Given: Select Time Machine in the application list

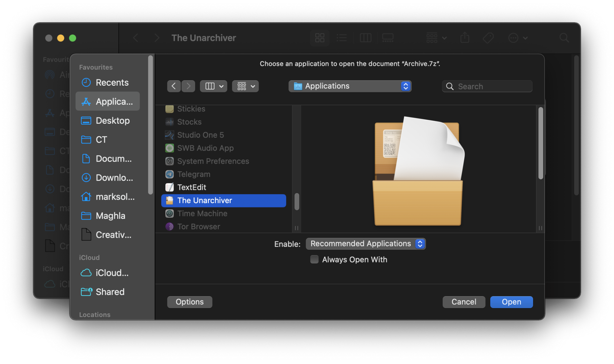Looking at the screenshot, I should coord(224,214).
